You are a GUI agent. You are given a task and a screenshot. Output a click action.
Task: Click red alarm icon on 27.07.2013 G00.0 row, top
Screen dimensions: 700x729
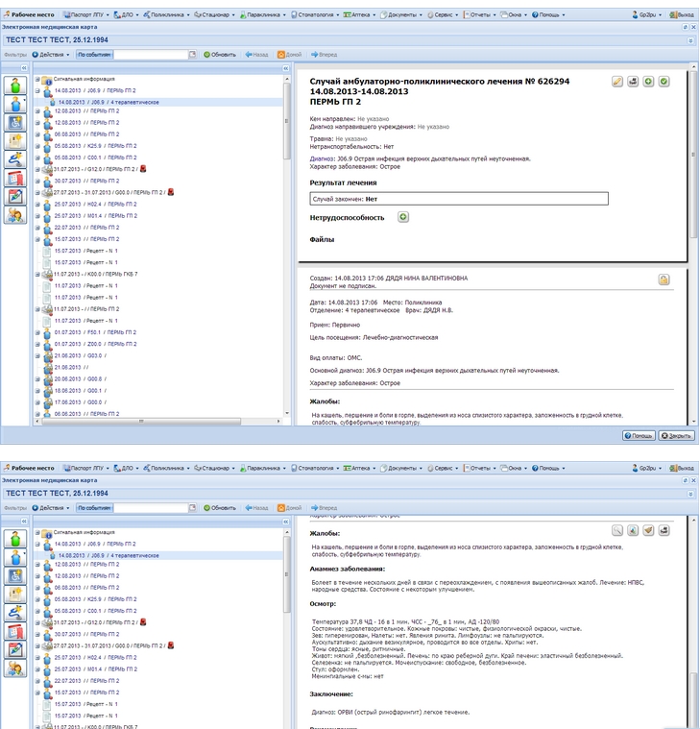pyautogui.click(x=171, y=192)
